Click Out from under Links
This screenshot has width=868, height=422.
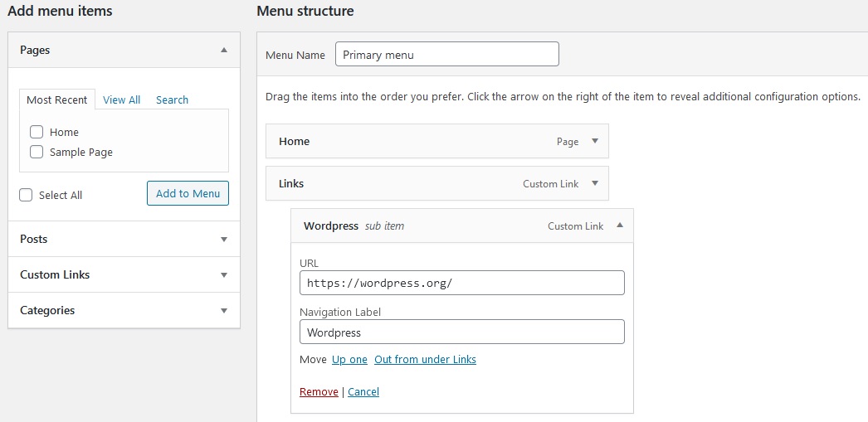(425, 359)
